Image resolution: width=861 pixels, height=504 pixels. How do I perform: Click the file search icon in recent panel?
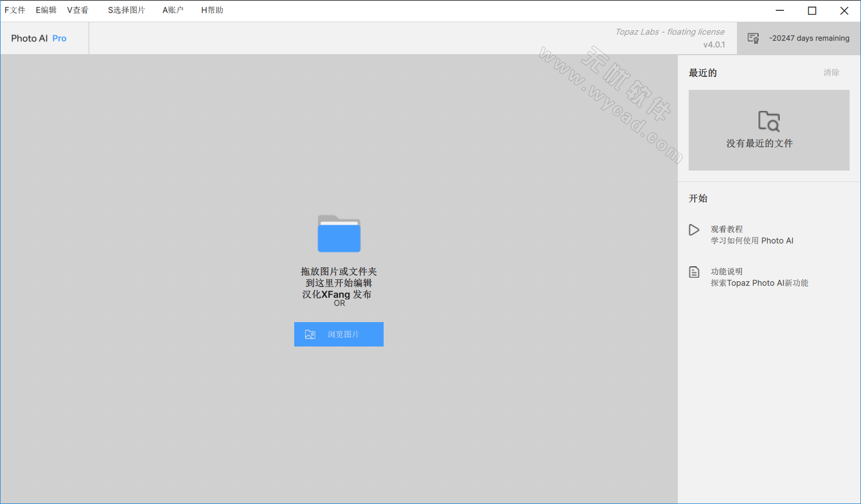pos(768,121)
